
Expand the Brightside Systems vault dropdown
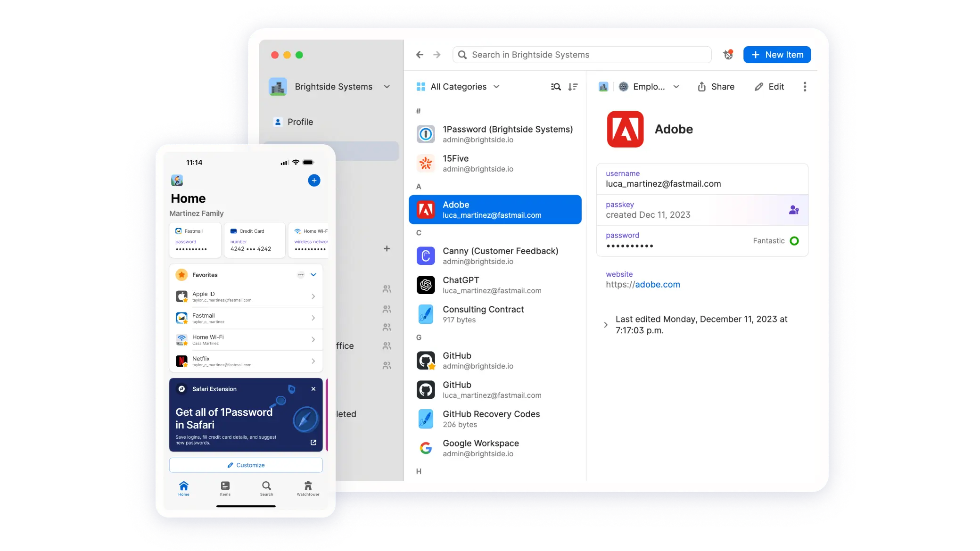point(387,86)
